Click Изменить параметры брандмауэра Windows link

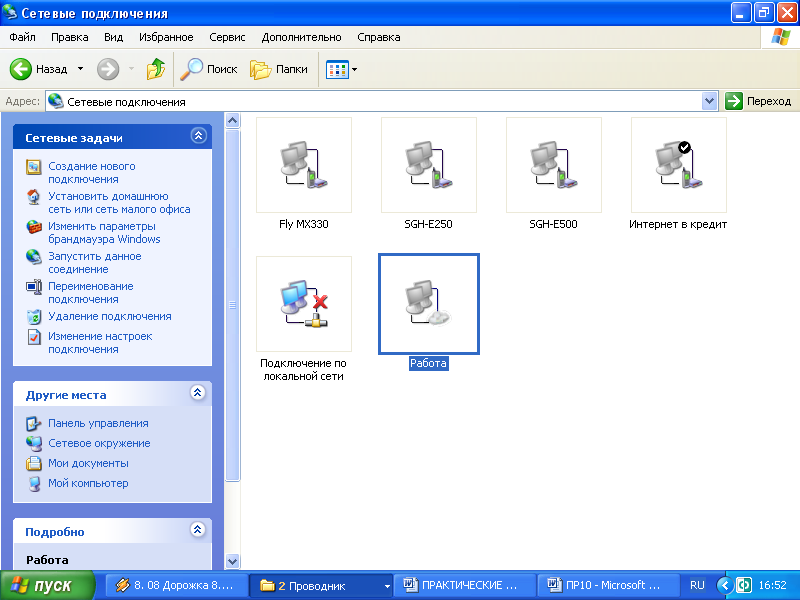click(104, 233)
